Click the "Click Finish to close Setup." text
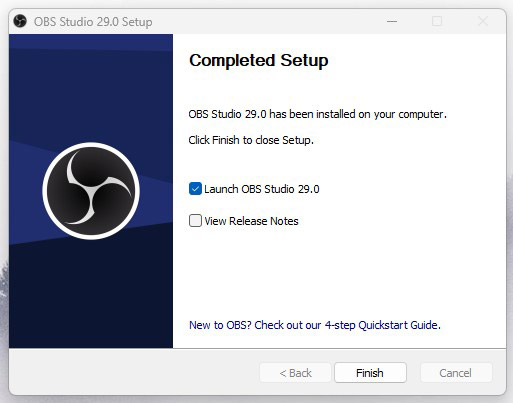 251,140
